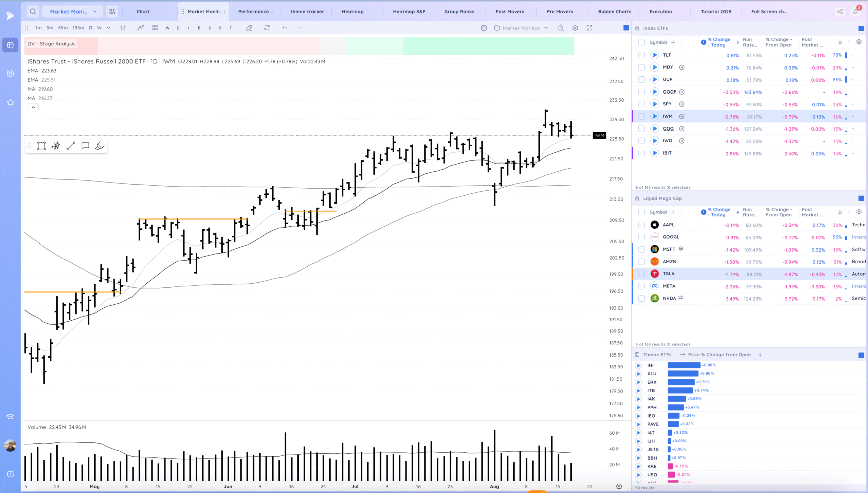Add symbol column in Index ETFs
Screen dimensions: 868x493
coord(673,42)
